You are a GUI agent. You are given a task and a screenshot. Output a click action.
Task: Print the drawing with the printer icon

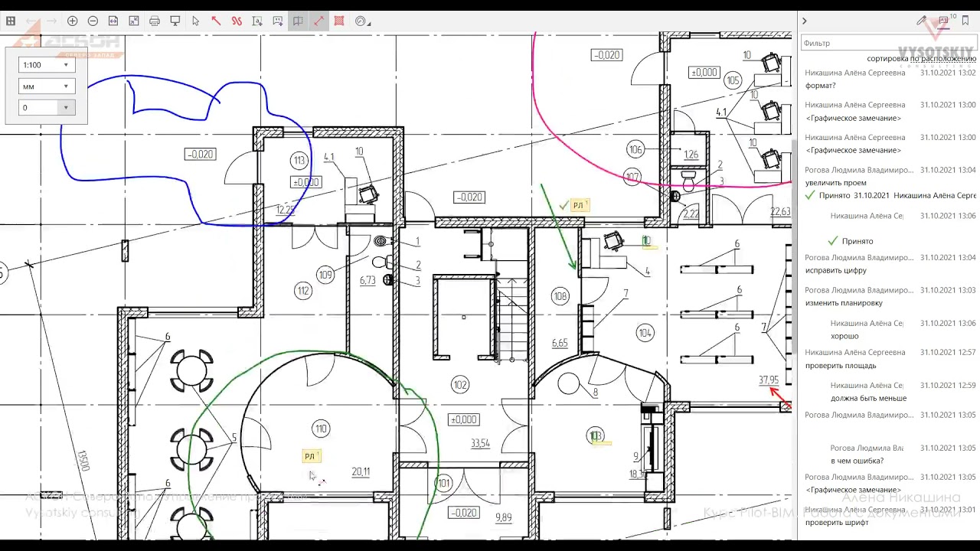point(155,21)
